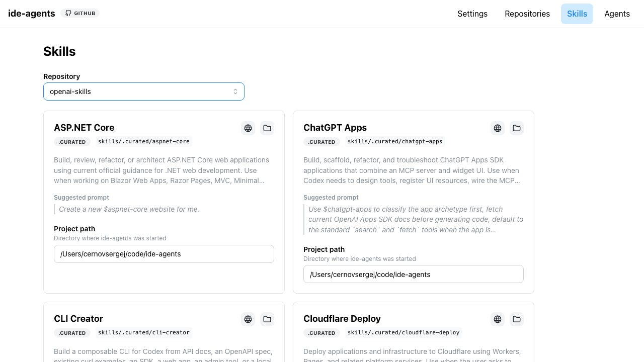Switch to the Repositories tab
This screenshot has width=644, height=362.
(527, 14)
